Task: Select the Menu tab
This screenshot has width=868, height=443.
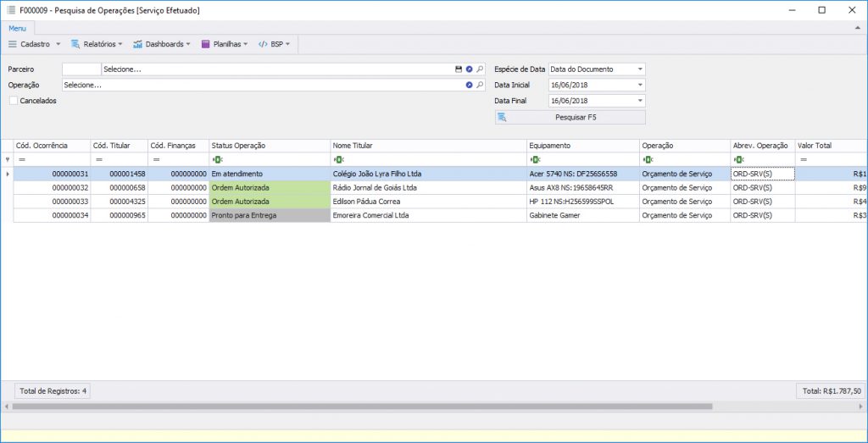Action: pos(17,28)
